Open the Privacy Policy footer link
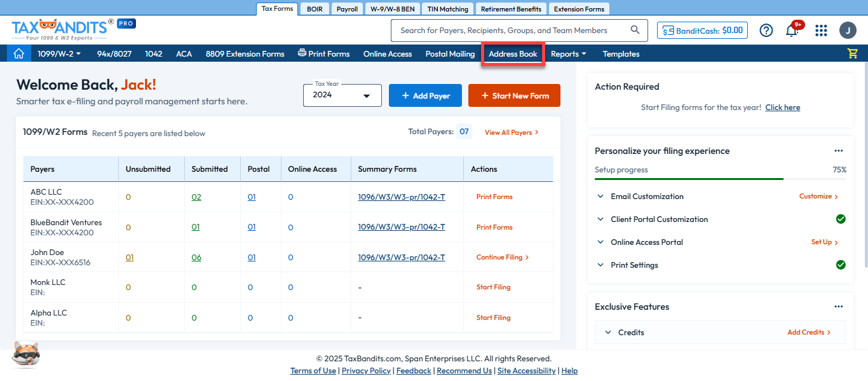Viewport: 868px width, 381px height. pos(366,370)
